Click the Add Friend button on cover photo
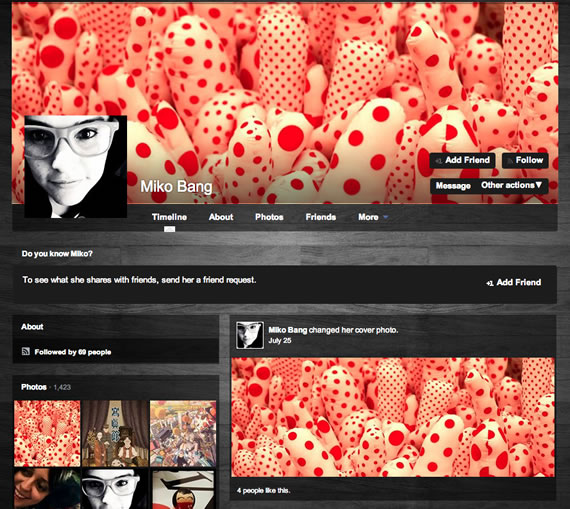This screenshot has height=509, width=570. [462, 160]
